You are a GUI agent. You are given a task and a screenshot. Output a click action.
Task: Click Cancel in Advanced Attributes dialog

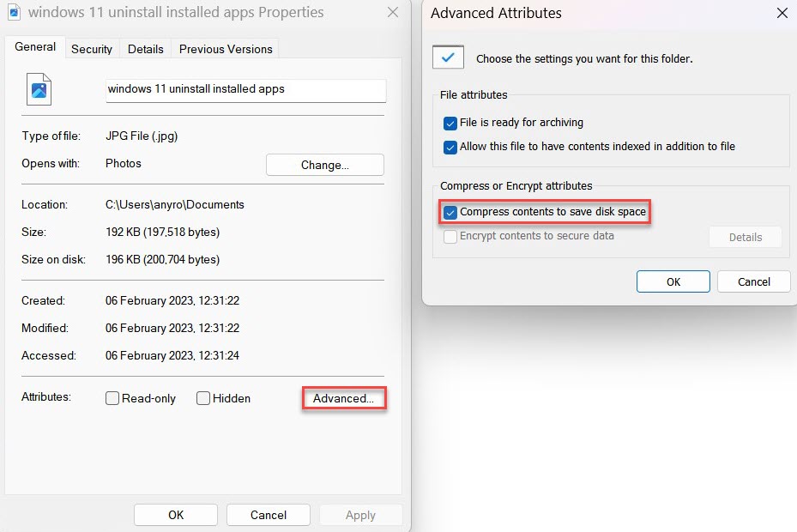click(754, 281)
